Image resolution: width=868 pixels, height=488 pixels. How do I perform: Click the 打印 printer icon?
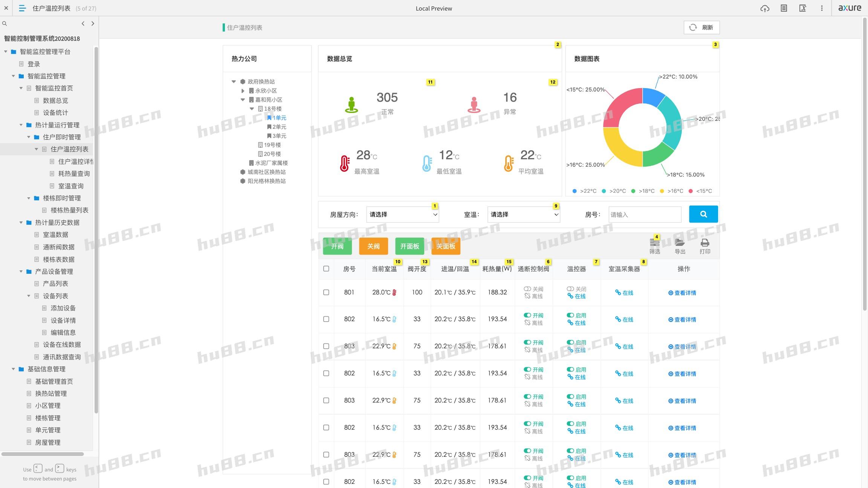[x=704, y=243]
